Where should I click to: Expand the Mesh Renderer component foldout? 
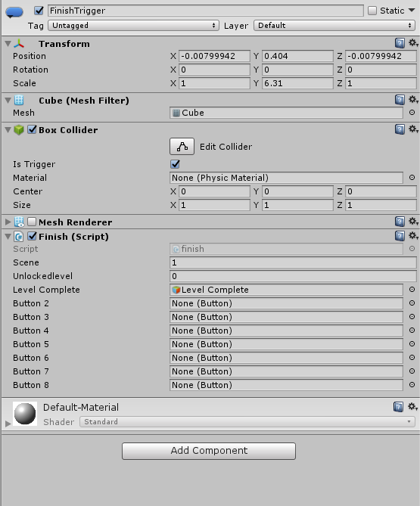[x=8, y=222]
